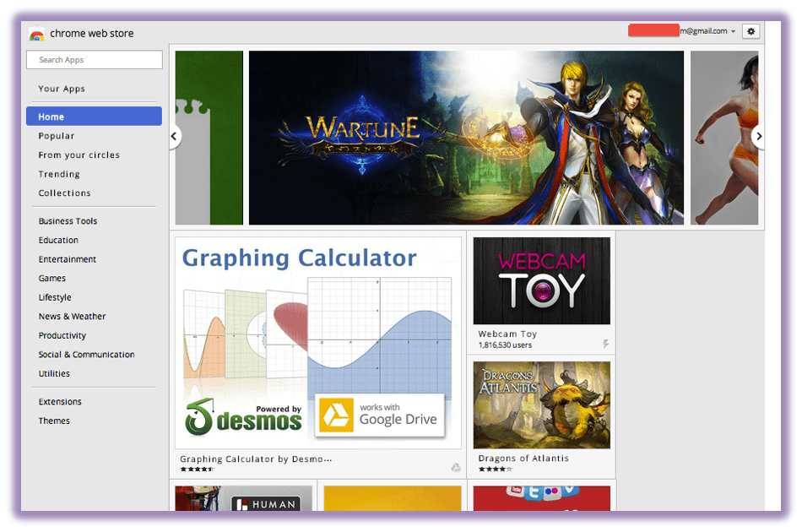Browse the Games category
This screenshot has height=532, width=802.
(51, 278)
